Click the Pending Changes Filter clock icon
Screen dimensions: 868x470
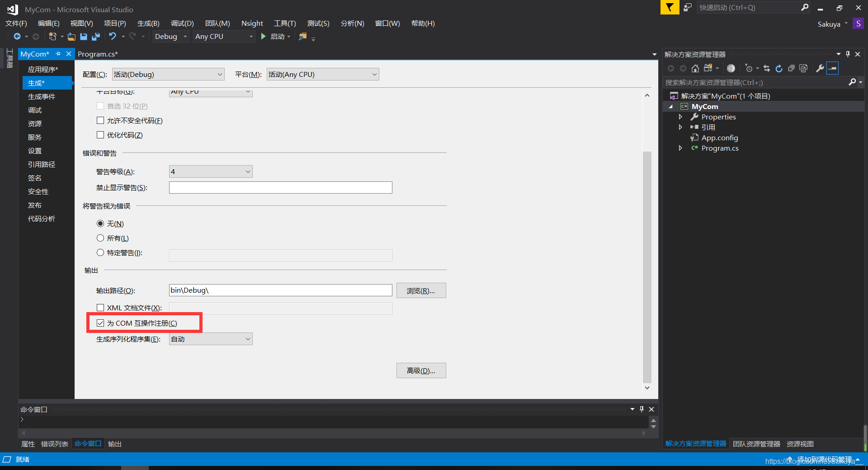749,68
